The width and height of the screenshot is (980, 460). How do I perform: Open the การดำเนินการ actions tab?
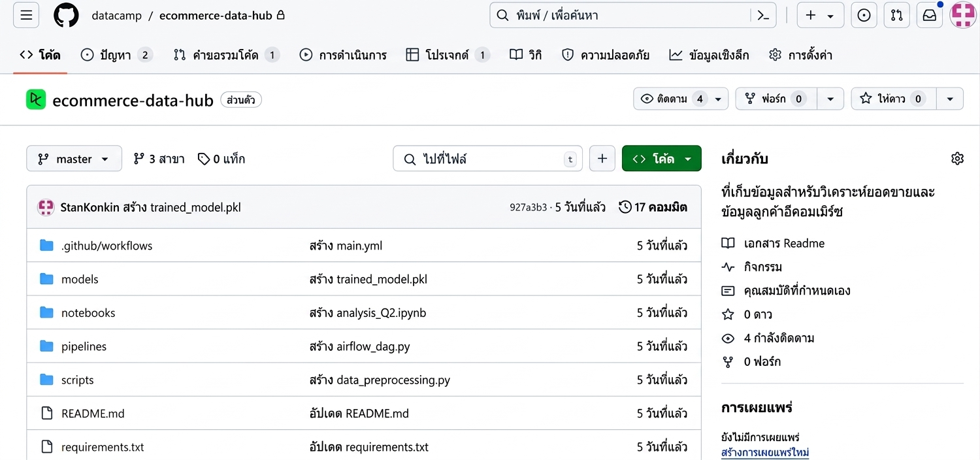343,55
